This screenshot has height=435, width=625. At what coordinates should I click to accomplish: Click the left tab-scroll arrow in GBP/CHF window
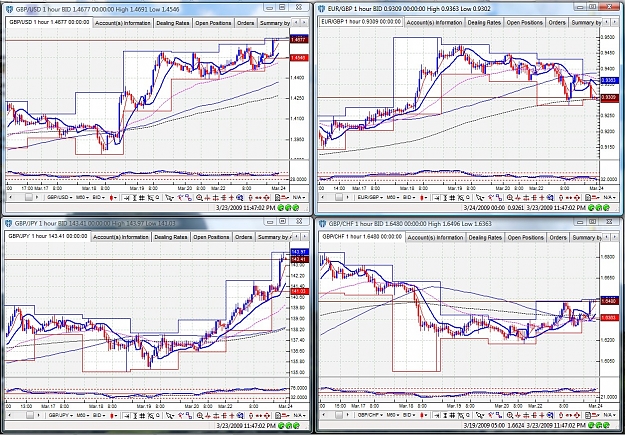pos(606,237)
